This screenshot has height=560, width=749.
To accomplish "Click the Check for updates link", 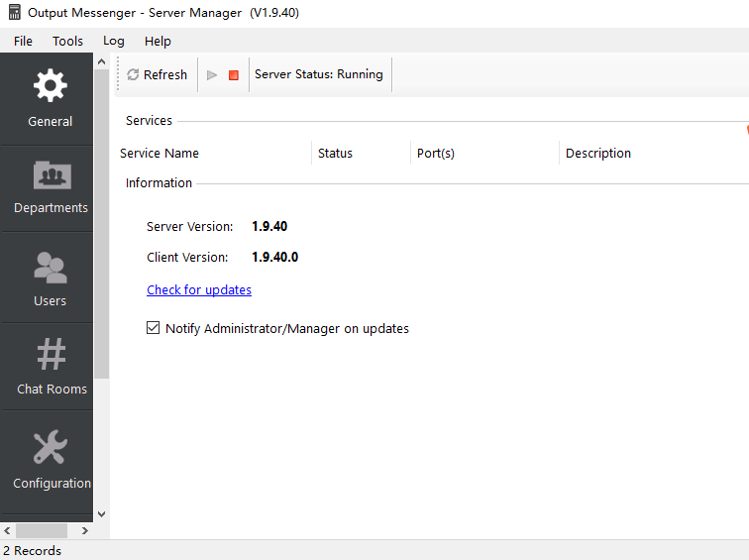I will click(199, 290).
